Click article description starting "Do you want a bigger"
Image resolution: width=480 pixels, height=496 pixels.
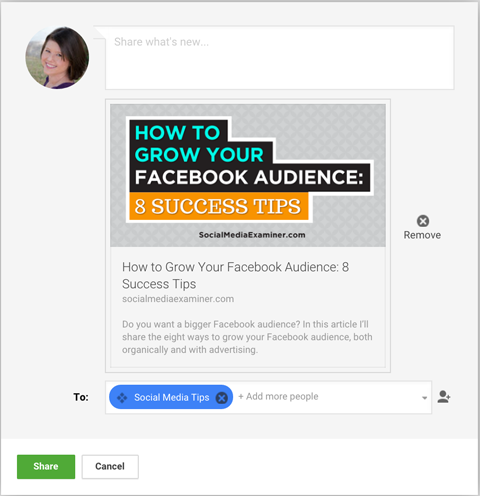coord(247,337)
